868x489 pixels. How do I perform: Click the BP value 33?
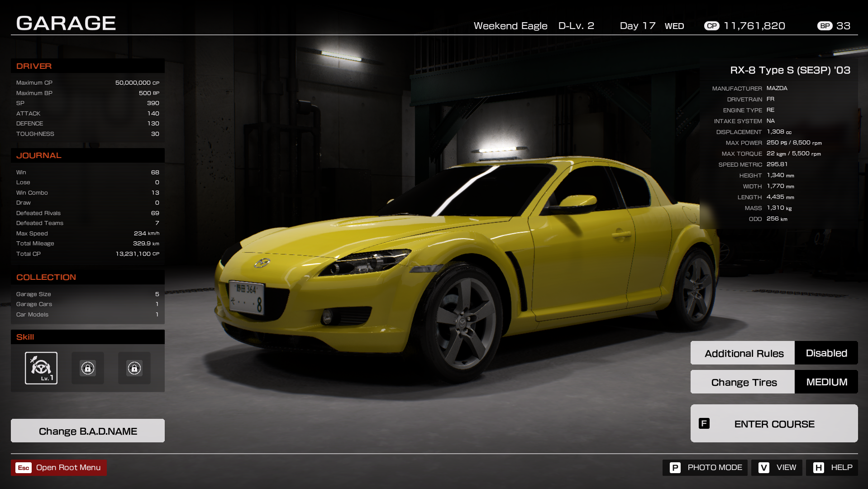843,26
